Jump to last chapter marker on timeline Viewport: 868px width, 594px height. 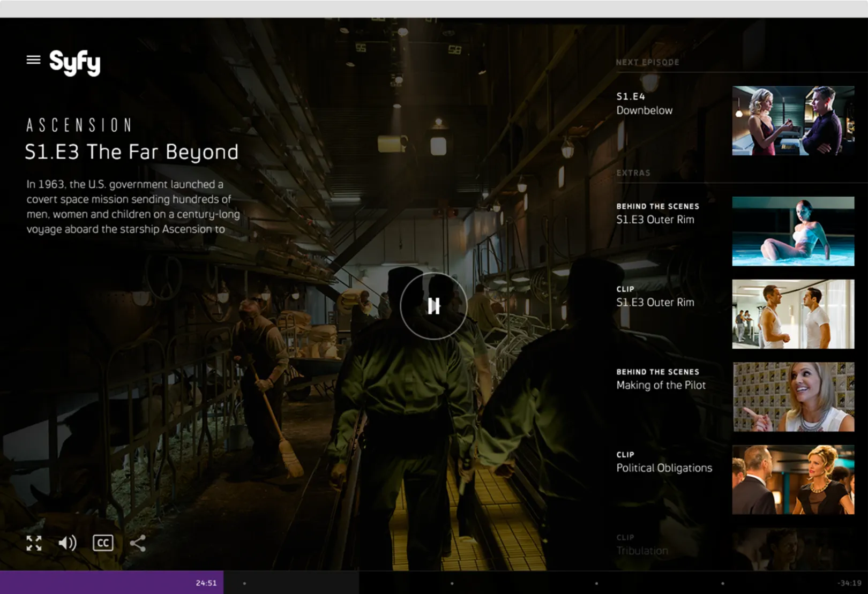tap(722, 583)
